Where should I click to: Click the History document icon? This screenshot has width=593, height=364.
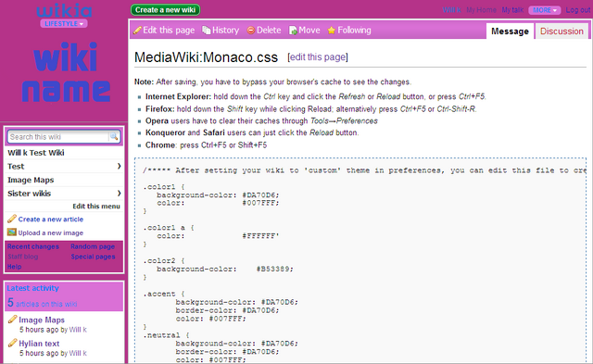(x=206, y=31)
